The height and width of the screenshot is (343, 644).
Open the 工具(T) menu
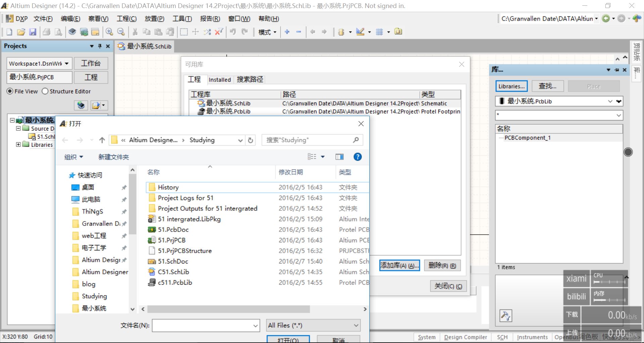pos(182,19)
